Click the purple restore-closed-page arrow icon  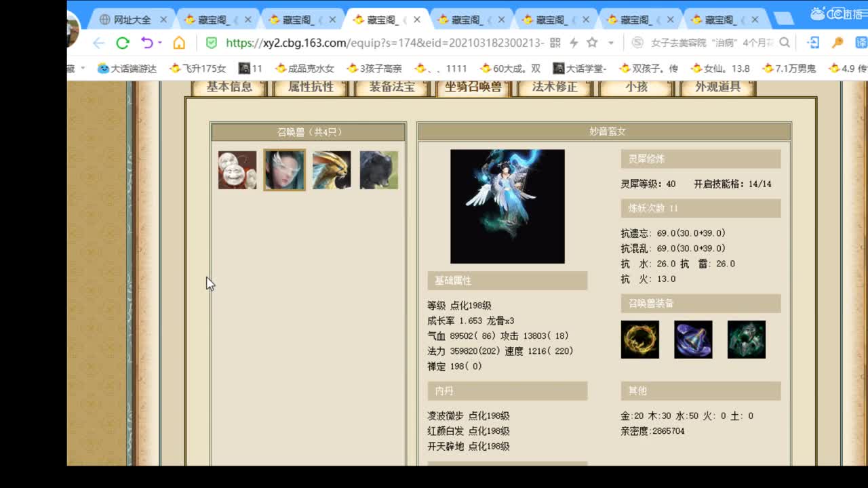(x=146, y=43)
